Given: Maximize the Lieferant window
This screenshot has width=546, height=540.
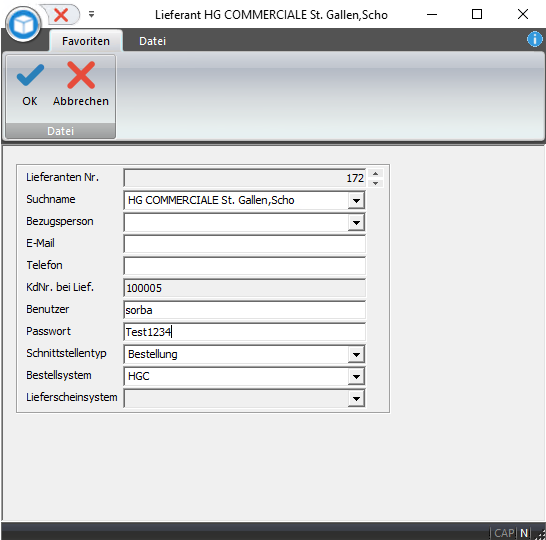Looking at the screenshot, I should pos(477,14).
